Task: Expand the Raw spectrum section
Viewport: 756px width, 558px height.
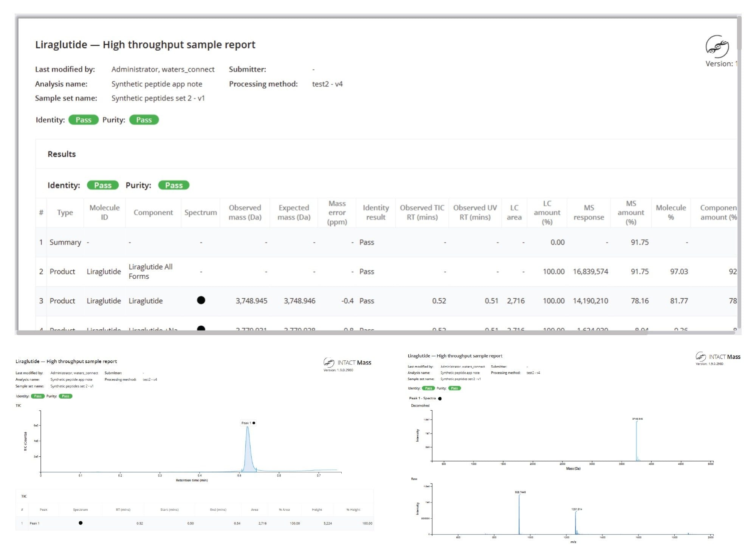Action: [414, 478]
